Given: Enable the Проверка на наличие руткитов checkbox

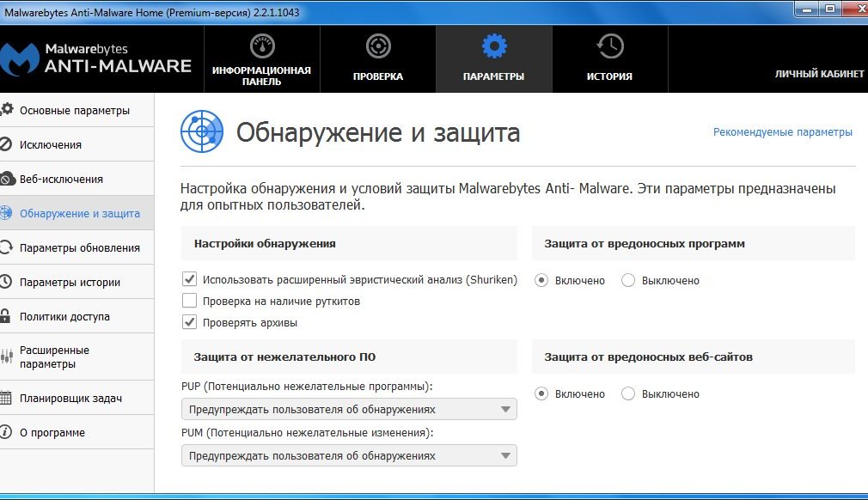Looking at the screenshot, I should (189, 301).
